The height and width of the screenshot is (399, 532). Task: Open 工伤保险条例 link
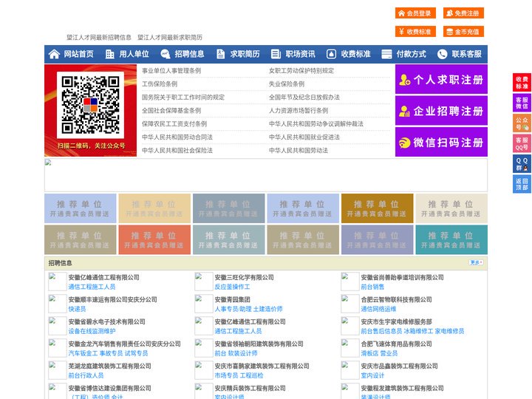(160, 83)
